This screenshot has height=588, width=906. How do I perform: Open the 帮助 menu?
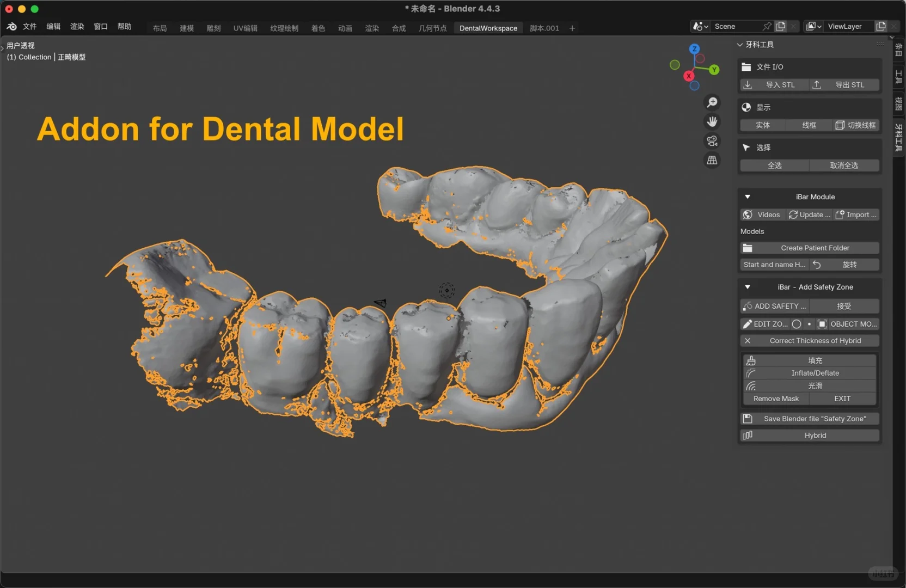124,26
